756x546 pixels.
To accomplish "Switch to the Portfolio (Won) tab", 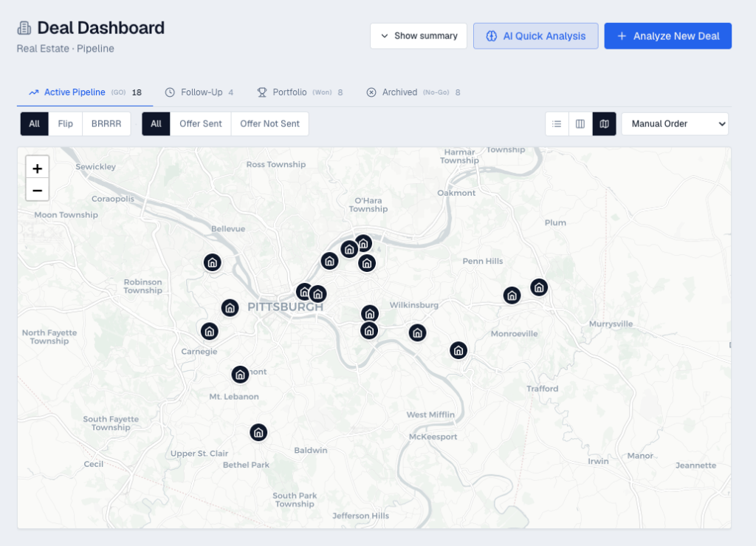I will click(x=300, y=92).
